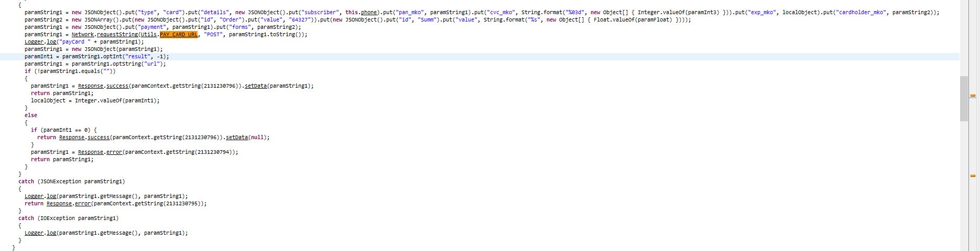
Task: Click the "cardholder_mko" string literal
Action: 862,13
